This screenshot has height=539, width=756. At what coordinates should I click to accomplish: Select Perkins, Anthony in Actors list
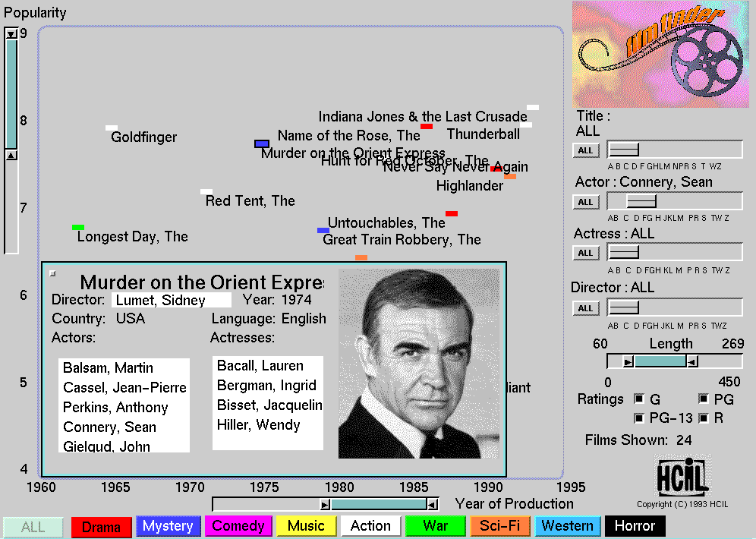(x=115, y=408)
